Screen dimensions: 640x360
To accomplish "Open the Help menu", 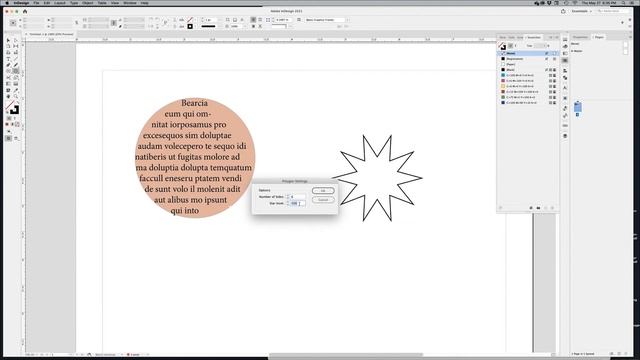I will point(144,3).
